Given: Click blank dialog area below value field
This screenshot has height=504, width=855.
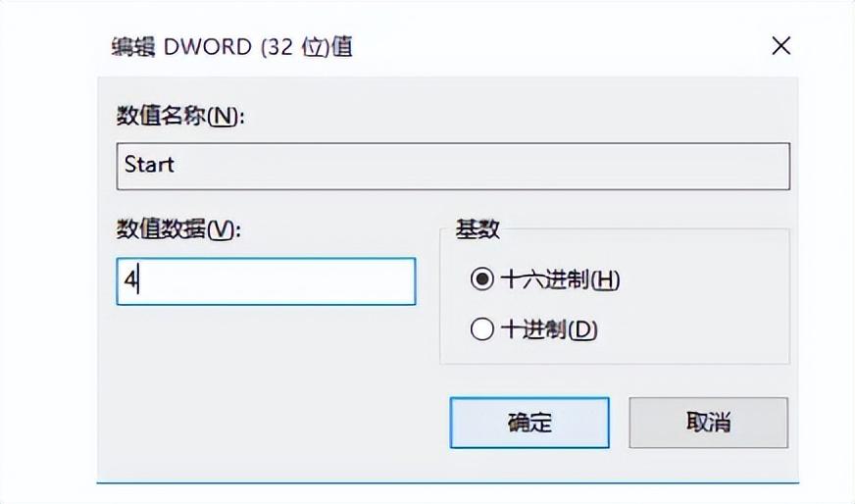Looking at the screenshot, I should click(266, 393).
